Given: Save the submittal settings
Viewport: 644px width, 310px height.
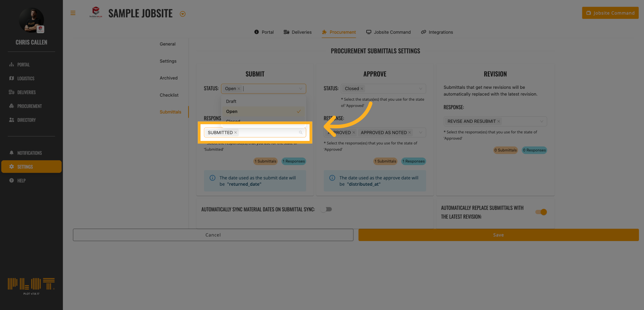Looking at the screenshot, I should point(498,235).
